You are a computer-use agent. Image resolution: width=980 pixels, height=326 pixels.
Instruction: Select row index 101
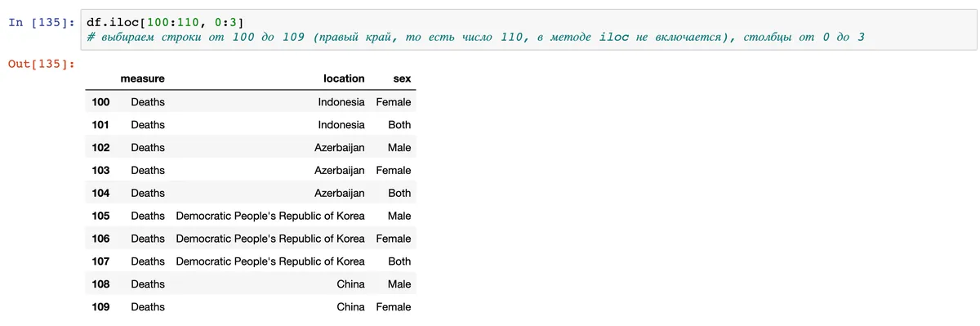[100, 125]
